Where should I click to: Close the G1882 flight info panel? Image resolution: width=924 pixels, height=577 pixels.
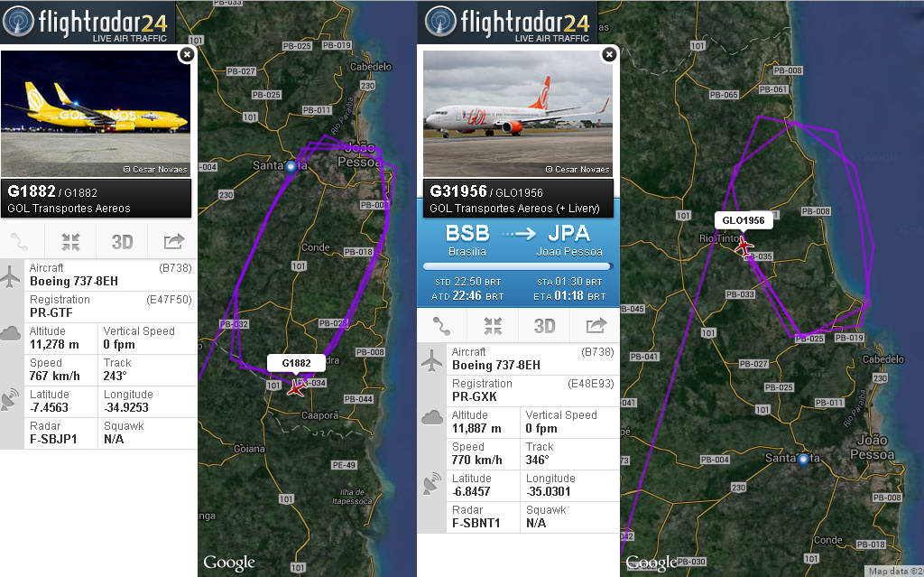pyautogui.click(x=187, y=55)
